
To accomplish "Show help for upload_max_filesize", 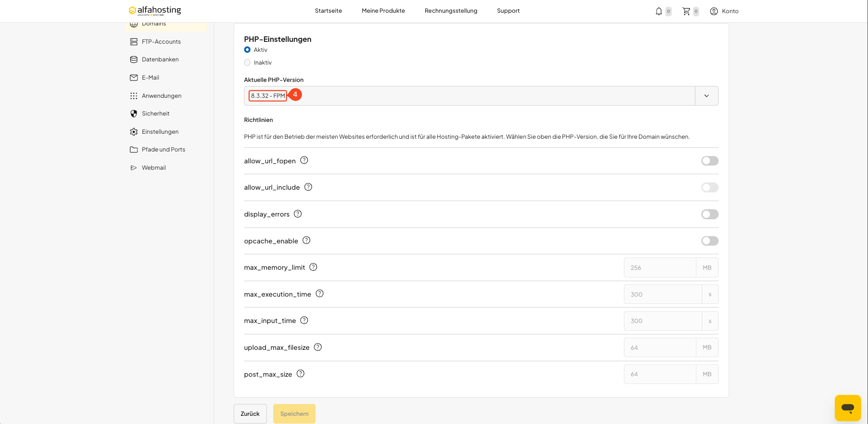I will (318, 347).
